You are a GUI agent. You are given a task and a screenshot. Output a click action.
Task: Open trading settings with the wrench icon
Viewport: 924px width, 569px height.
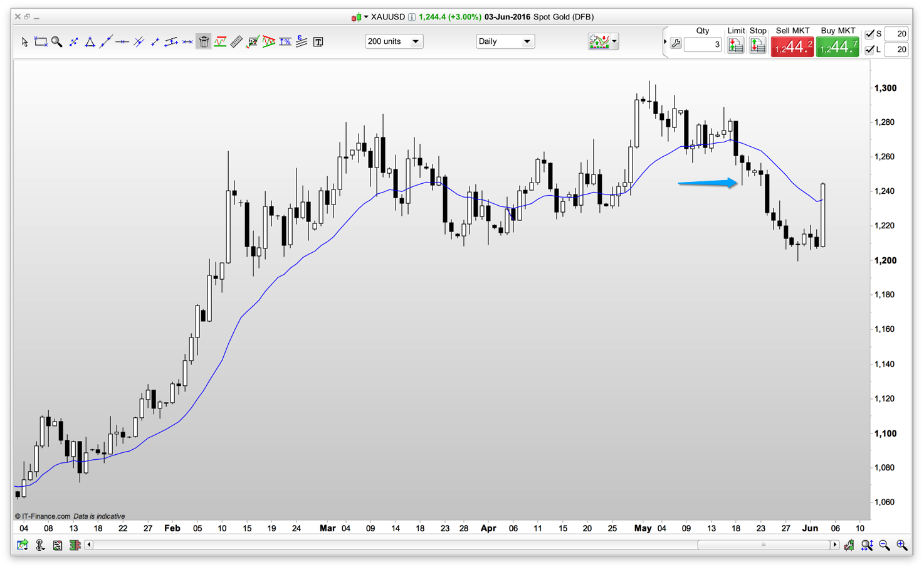click(676, 44)
